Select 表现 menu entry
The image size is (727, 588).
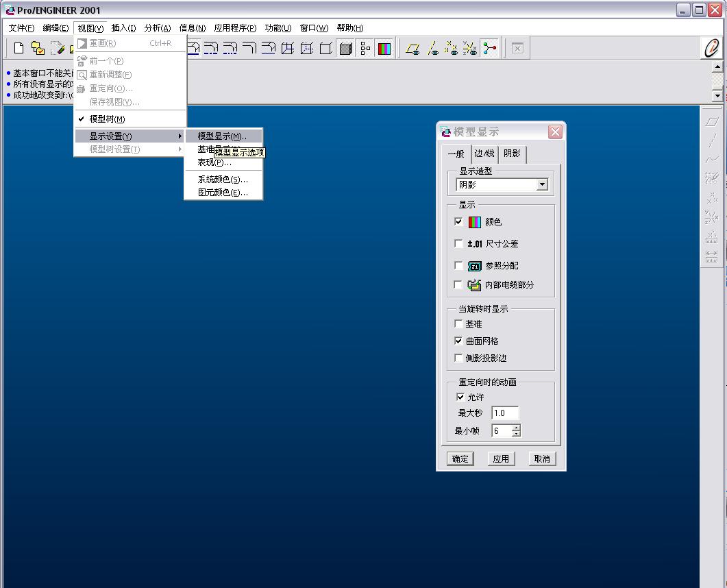click(223, 162)
